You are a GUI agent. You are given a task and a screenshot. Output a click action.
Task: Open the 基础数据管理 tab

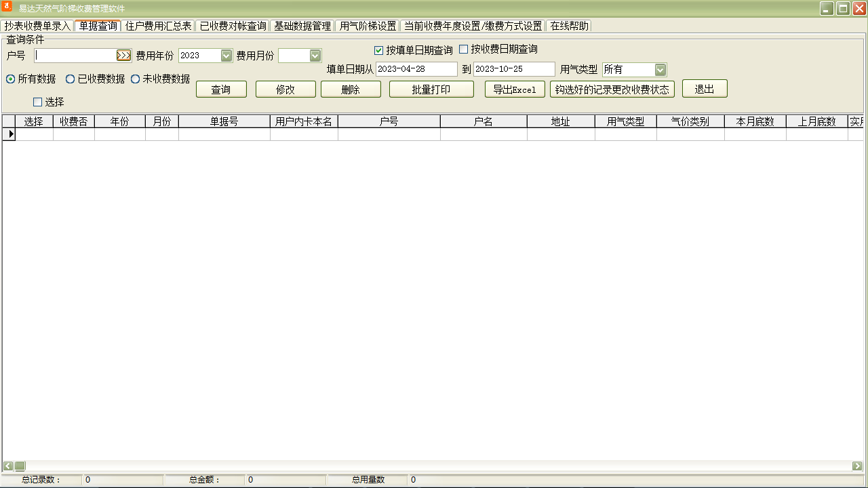(x=302, y=26)
